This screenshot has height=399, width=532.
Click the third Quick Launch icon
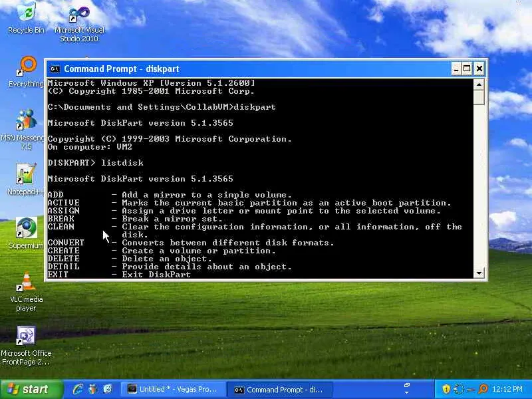[x=108, y=389]
